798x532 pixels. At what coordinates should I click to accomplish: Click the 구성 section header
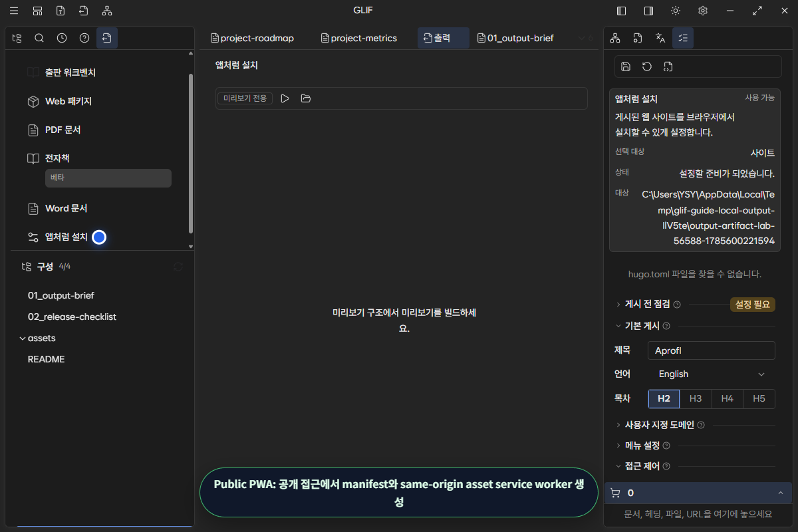click(x=45, y=267)
